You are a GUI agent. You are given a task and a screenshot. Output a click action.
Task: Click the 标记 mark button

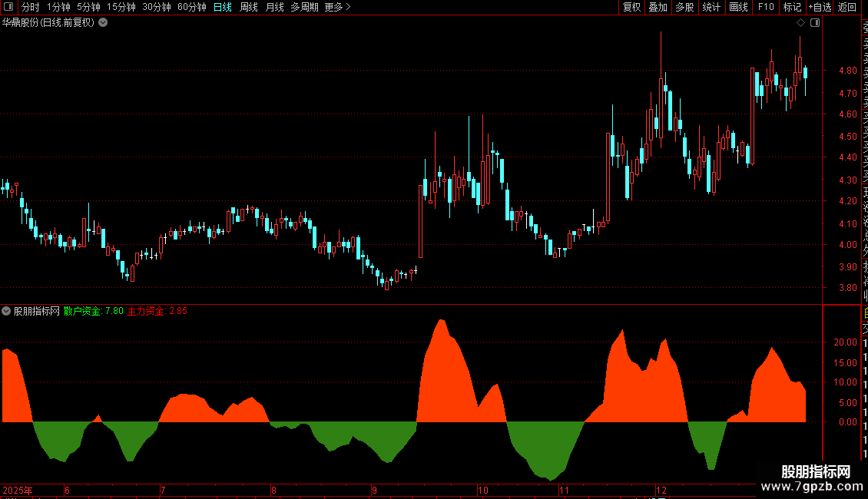pos(792,7)
